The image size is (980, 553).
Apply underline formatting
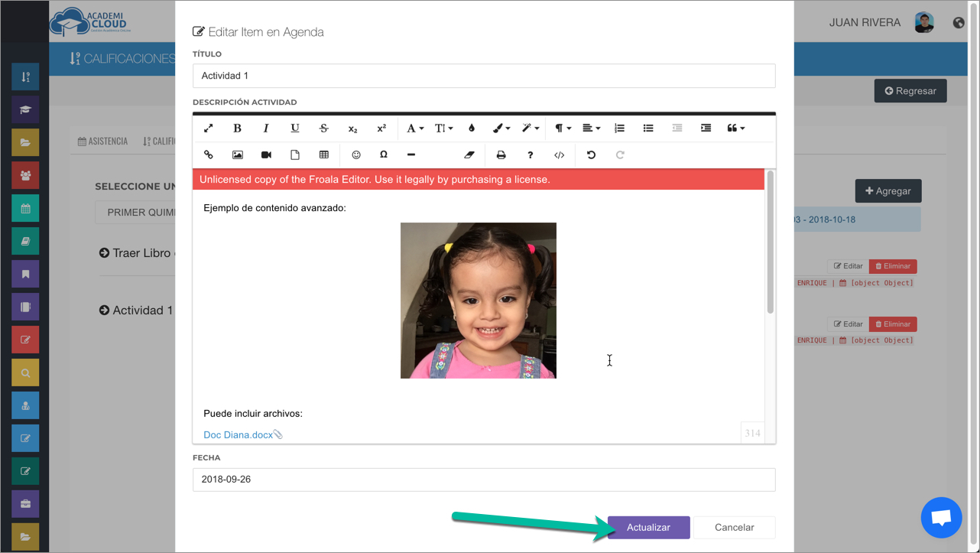point(295,128)
